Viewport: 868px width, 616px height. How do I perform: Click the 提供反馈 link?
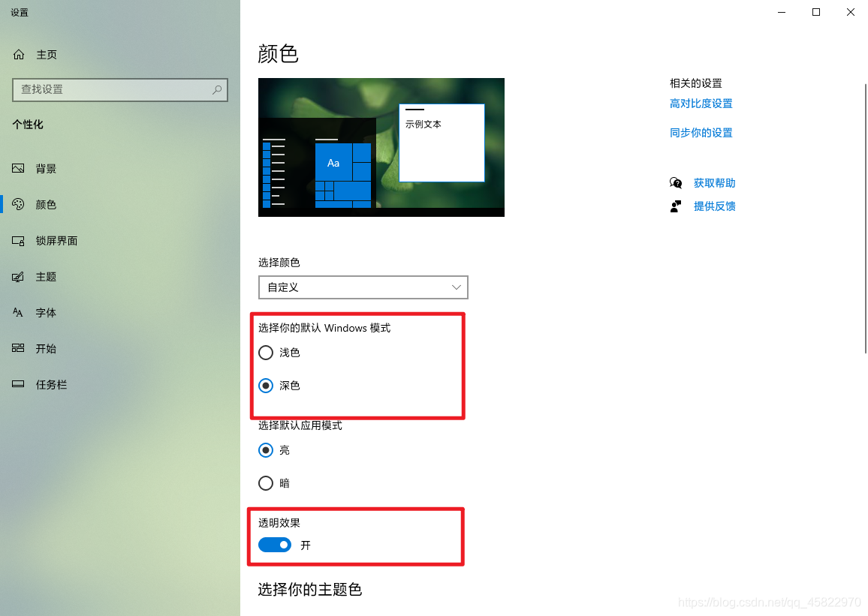coord(715,206)
